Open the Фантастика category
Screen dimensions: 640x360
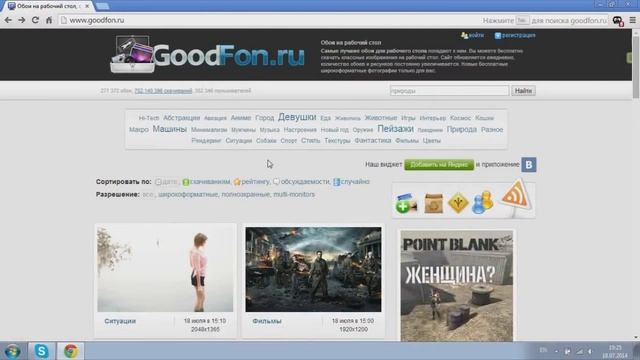pyautogui.click(x=373, y=140)
